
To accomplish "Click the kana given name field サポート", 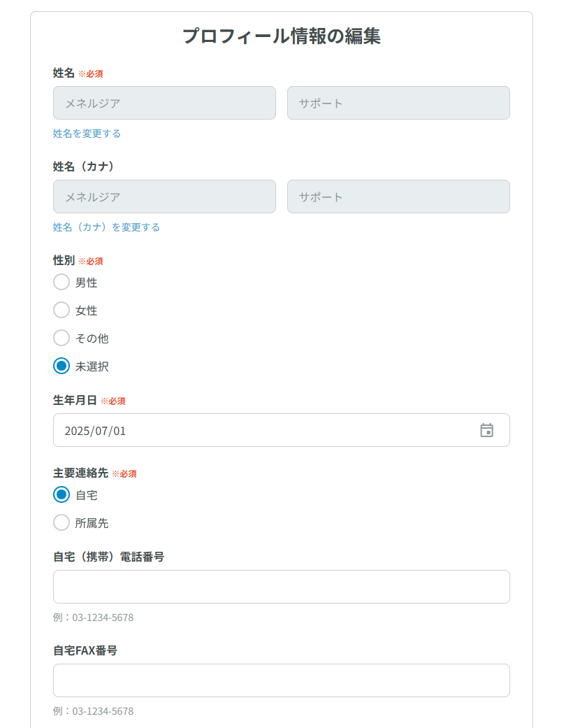I will coord(398,197).
